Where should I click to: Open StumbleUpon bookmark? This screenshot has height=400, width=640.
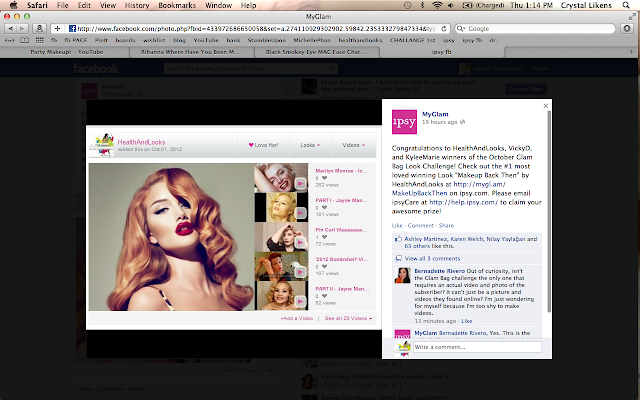click(x=267, y=40)
